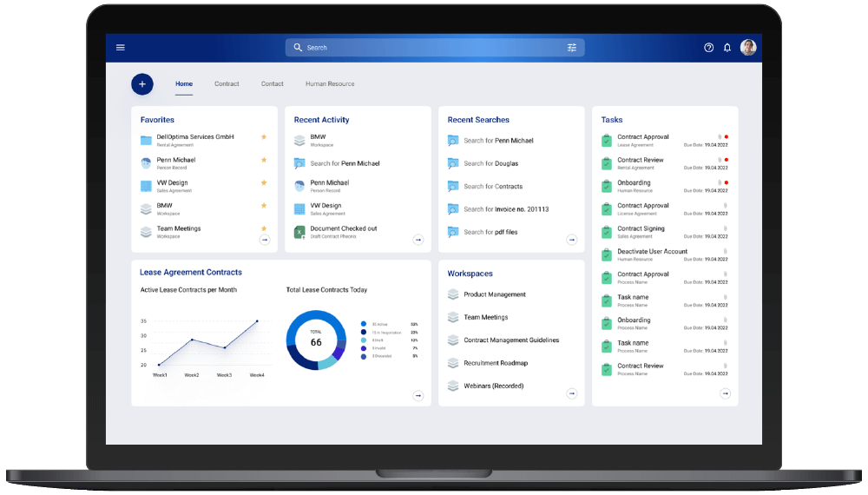Click Draft legend color dot
The image size is (868, 495).
[x=364, y=340]
